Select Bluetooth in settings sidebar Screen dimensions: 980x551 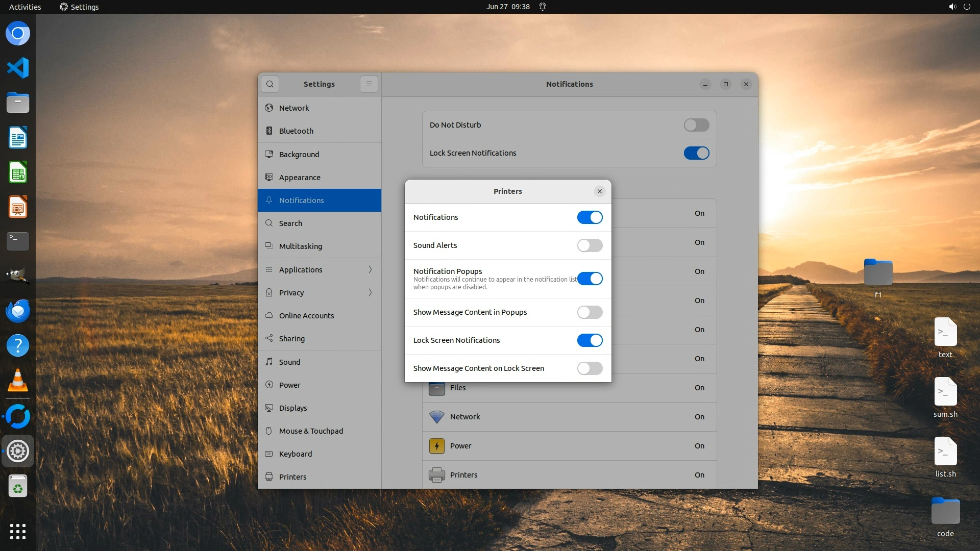pyautogui.click(x=296, y=131)
